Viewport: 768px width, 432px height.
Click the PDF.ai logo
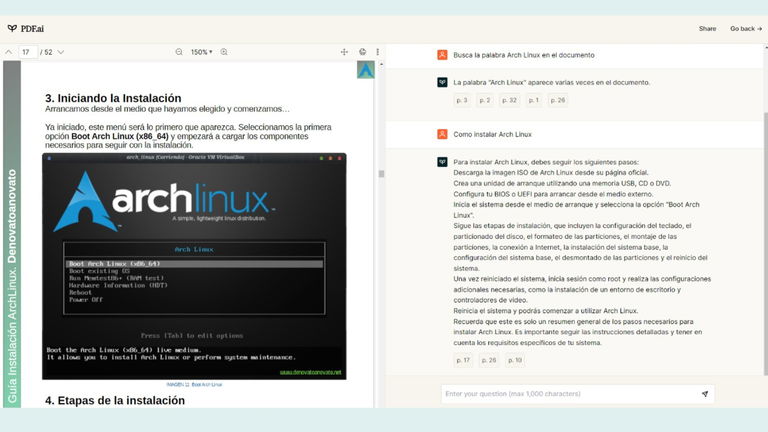pyautogui.click(x=26, y=29)
